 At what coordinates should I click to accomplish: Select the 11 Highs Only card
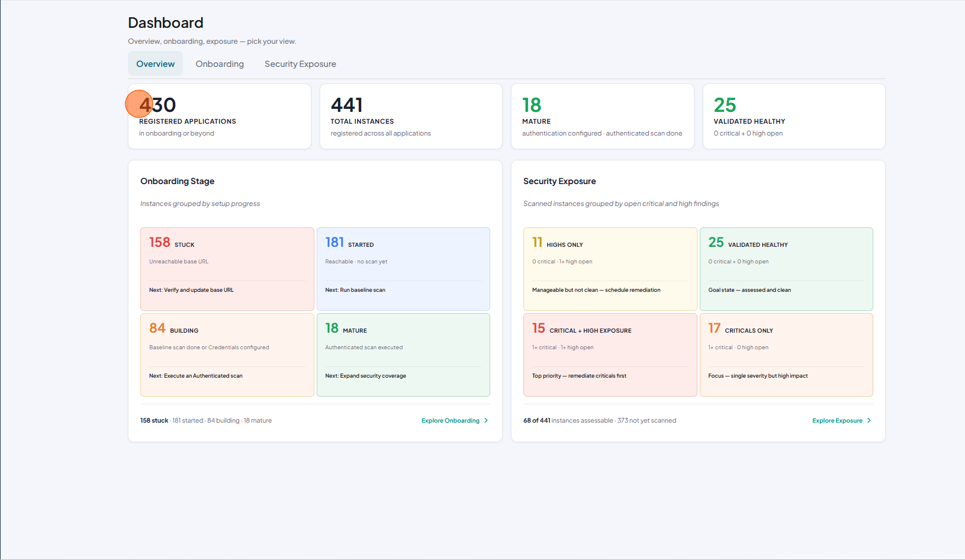click(610, 269)
